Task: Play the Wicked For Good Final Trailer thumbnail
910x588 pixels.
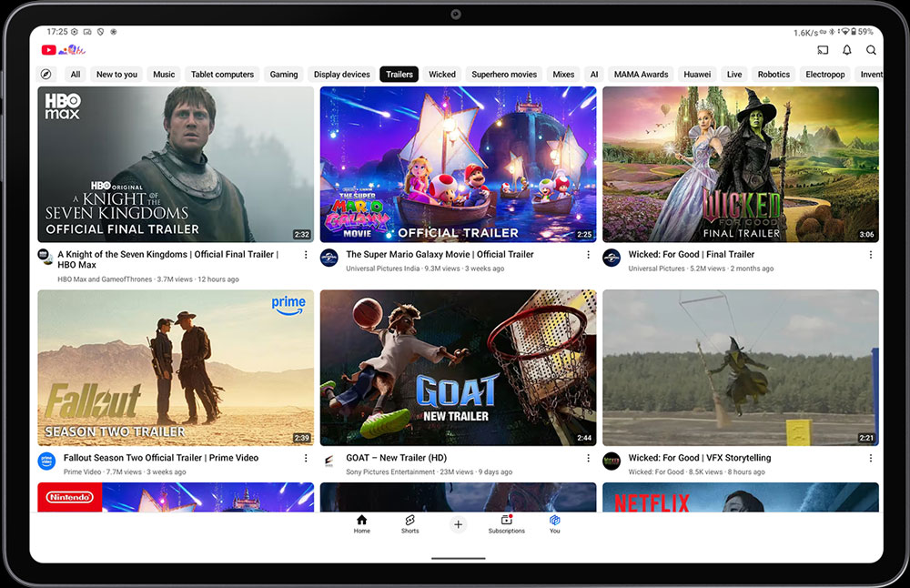Action: 741,164
